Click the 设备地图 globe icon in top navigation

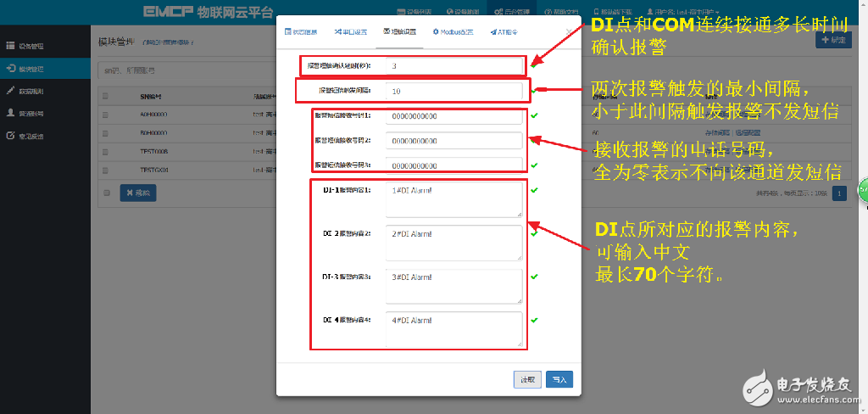coord(449,12)
